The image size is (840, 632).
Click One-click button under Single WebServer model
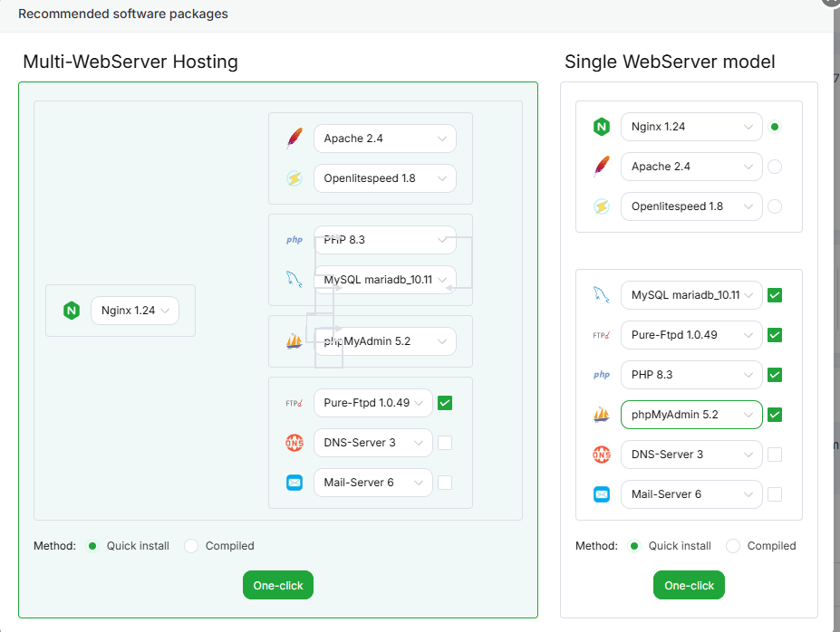pyautogui.click(x=689, y=586)
